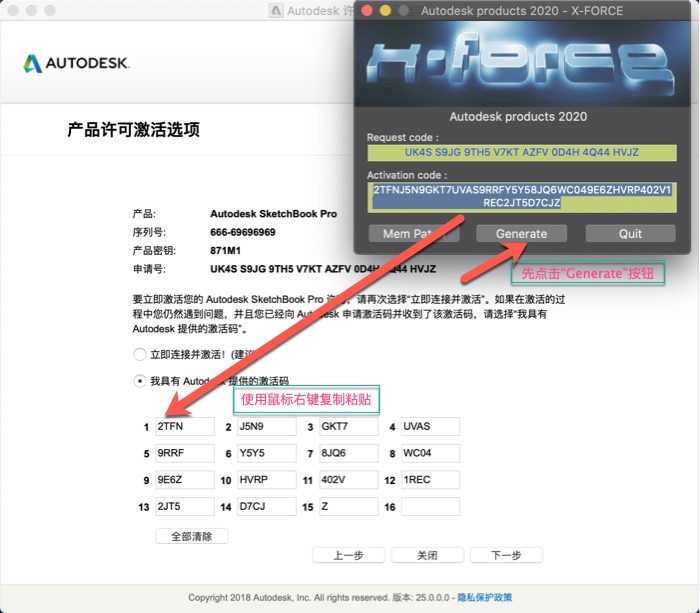
Task: Click activation field 10 containing HVRP
Action: [x=267, y=480]
